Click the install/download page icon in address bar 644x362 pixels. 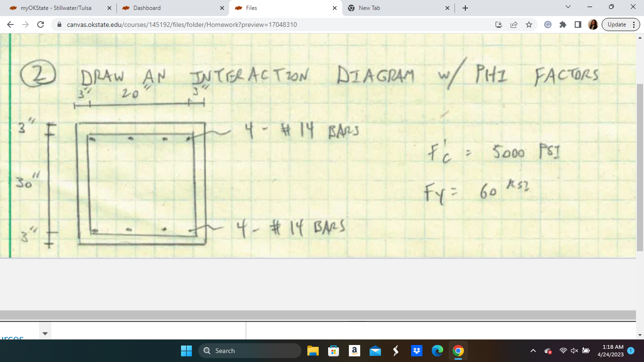(x=498, y=25)
